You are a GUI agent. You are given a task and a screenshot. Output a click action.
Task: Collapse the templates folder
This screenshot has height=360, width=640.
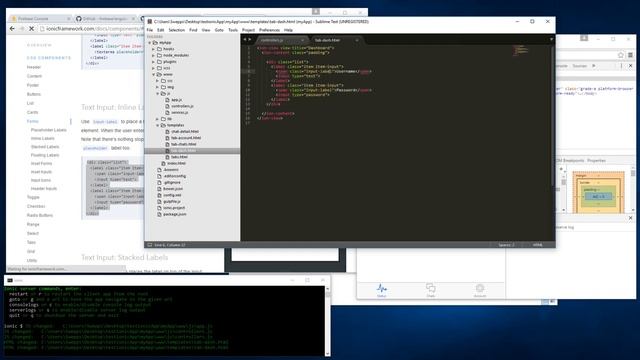(157, 125)
